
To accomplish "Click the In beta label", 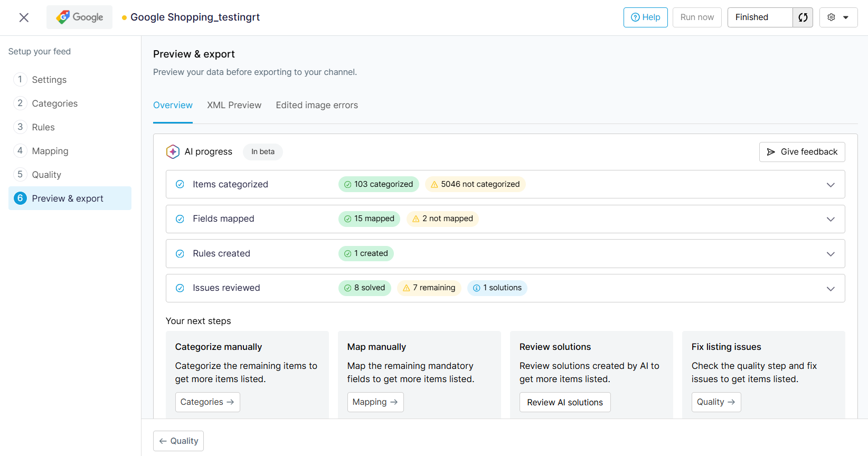I will (263, 152).
